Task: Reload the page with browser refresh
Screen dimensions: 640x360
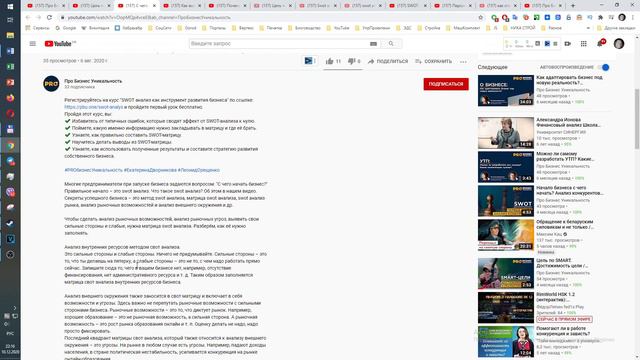Action: pos(49,18)
